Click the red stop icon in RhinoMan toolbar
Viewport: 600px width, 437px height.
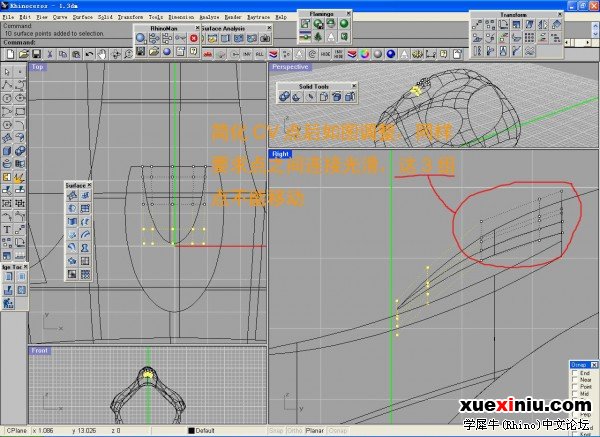coord(194,38)
